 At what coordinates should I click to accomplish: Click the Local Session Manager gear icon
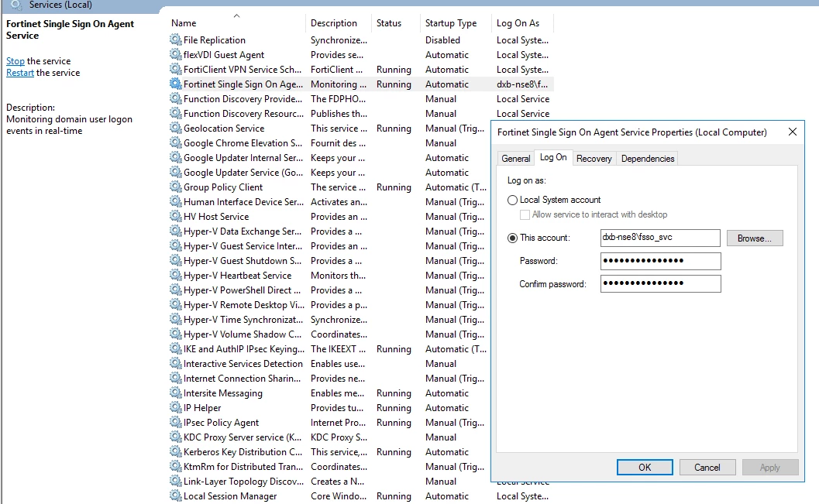[175, 495]
